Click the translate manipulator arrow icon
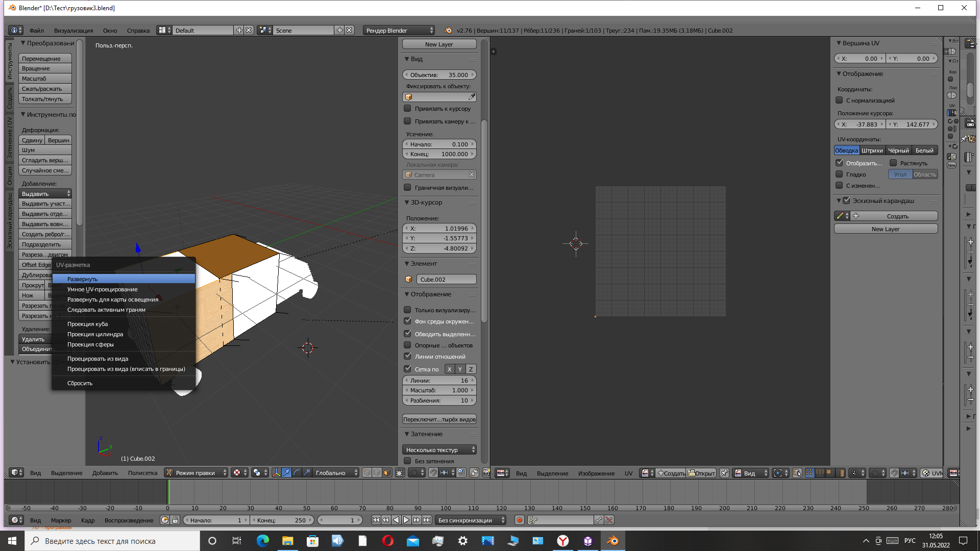The height and width of the screenshot is (551, 980). point(286,473)
